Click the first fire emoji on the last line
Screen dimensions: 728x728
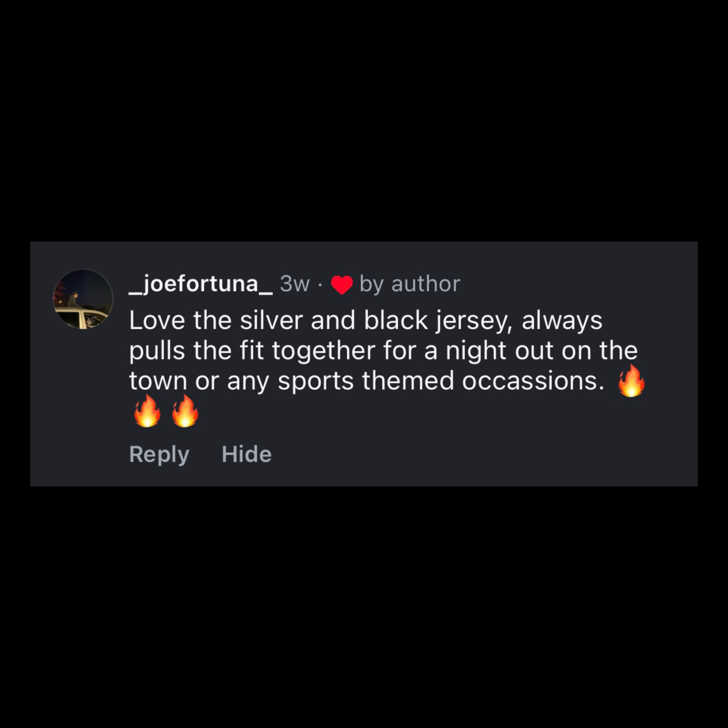point(147,411)
